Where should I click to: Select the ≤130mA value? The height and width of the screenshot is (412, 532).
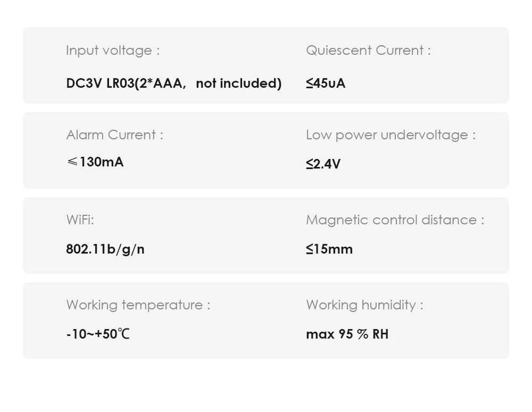95,162
